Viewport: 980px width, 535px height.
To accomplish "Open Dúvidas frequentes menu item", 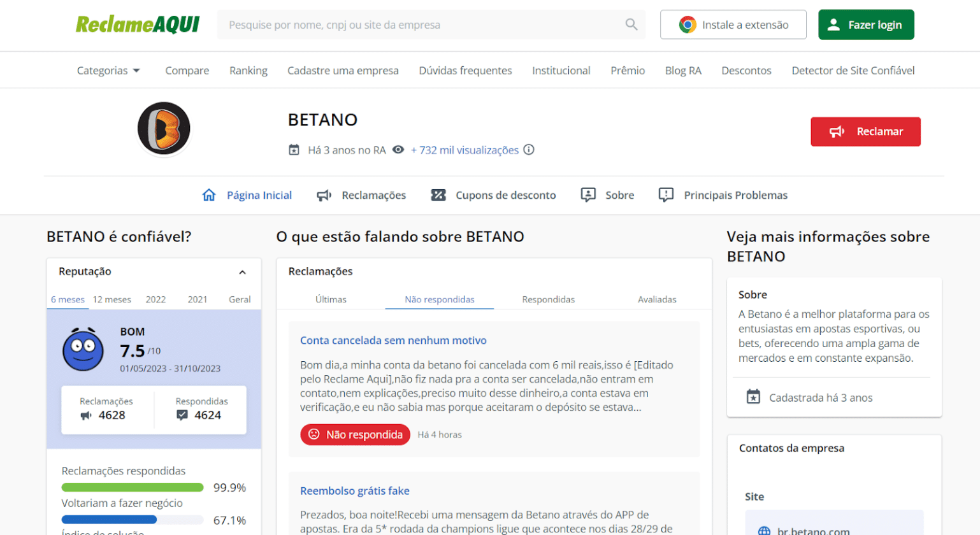I will tap(465, 71).
